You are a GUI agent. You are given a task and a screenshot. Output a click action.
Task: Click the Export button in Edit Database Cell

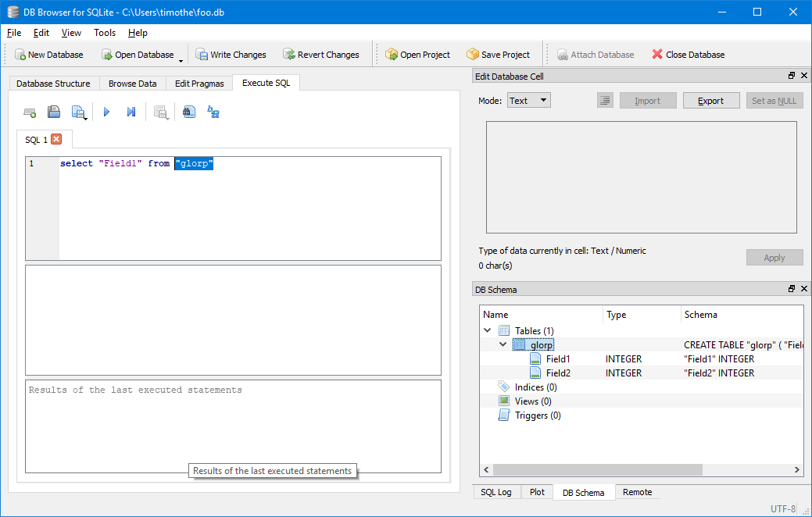tap(710, 100)
